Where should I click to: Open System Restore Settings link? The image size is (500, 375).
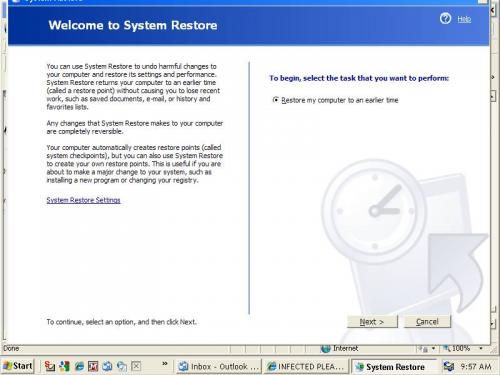point(83,200)
